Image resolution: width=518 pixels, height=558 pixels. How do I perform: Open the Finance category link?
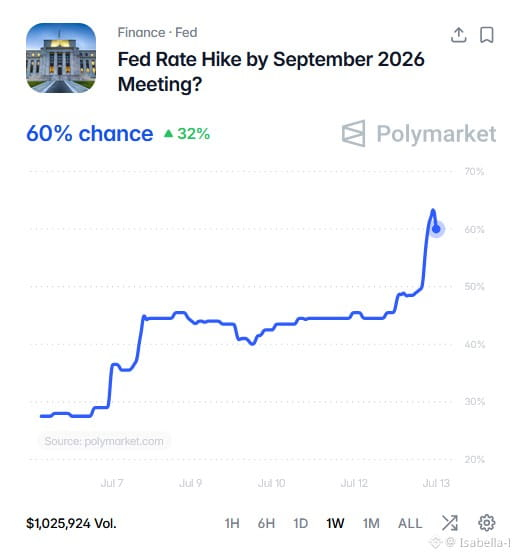141,33
